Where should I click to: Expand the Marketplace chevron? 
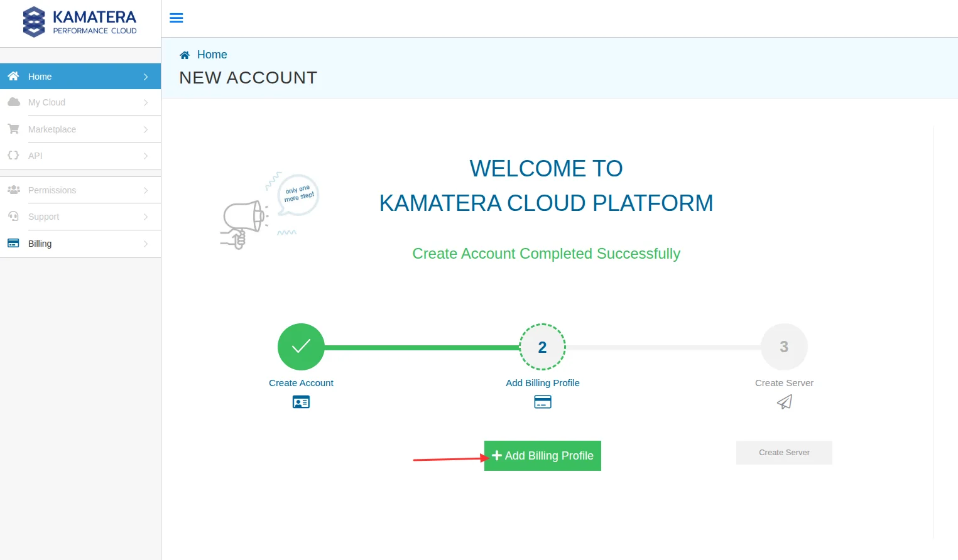(x=146, y=129)
